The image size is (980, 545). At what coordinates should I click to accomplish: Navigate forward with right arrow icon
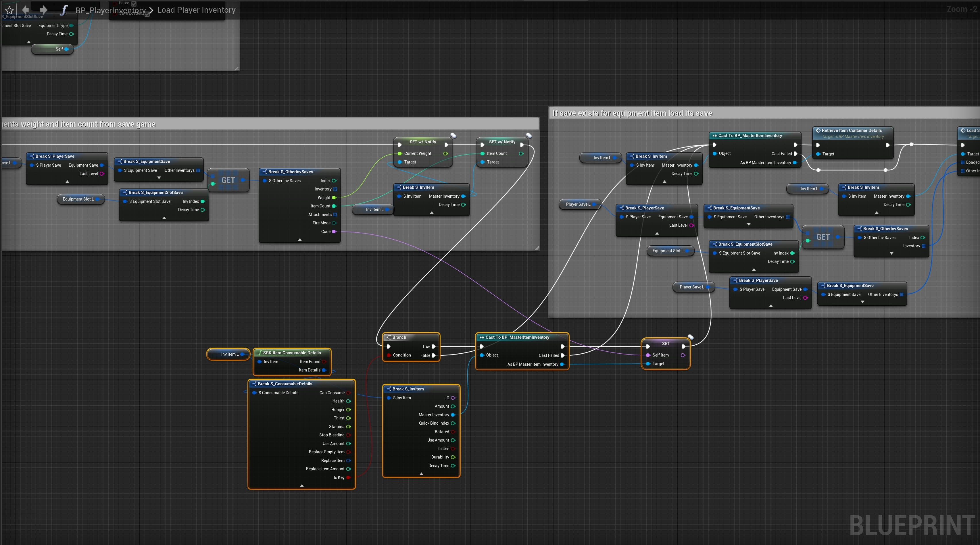point(43,9)
